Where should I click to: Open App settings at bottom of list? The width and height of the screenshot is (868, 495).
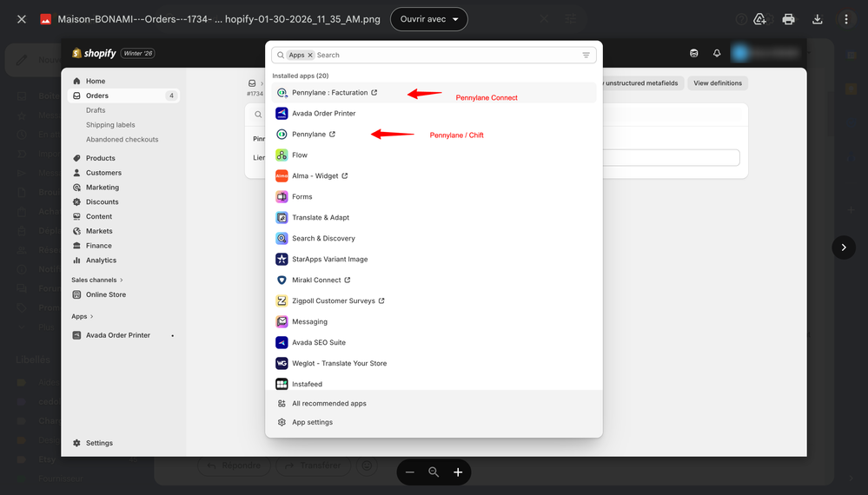point(312,422)
